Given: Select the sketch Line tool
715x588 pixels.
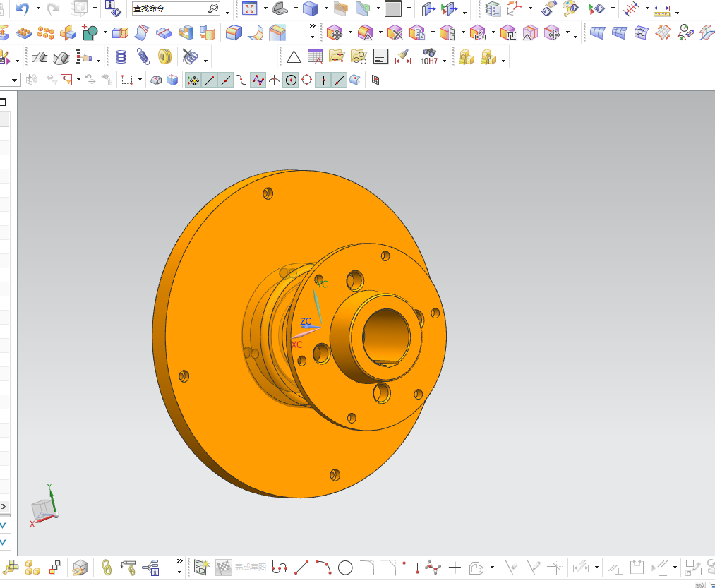Looking at the screenshot, I should click(301, 568).
